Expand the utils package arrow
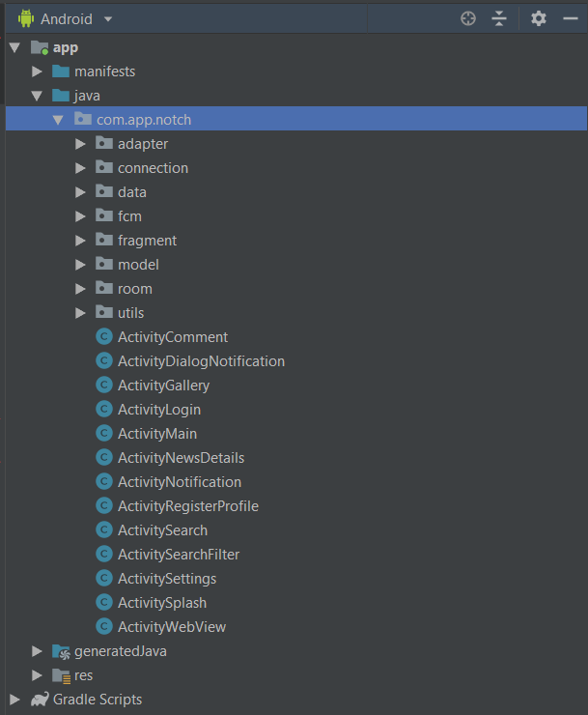588x715 pixels. click(81, 313)
